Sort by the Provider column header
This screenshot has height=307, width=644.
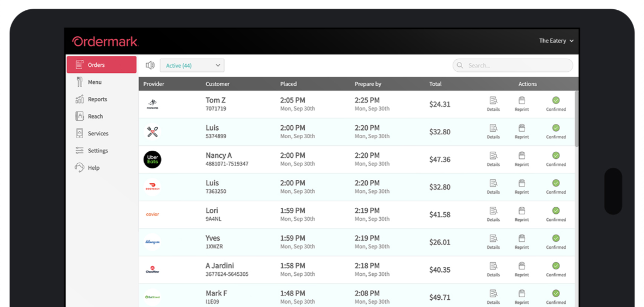[153, 84]
